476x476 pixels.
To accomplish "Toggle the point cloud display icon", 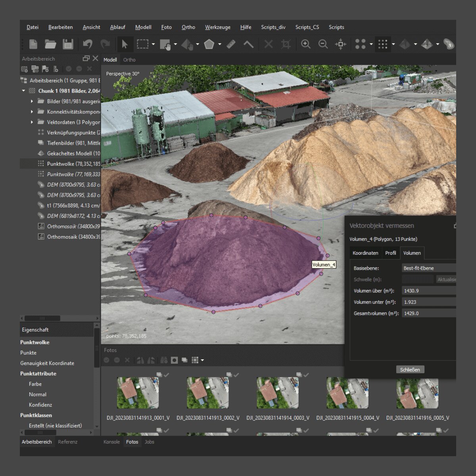I will pos(383,44).
